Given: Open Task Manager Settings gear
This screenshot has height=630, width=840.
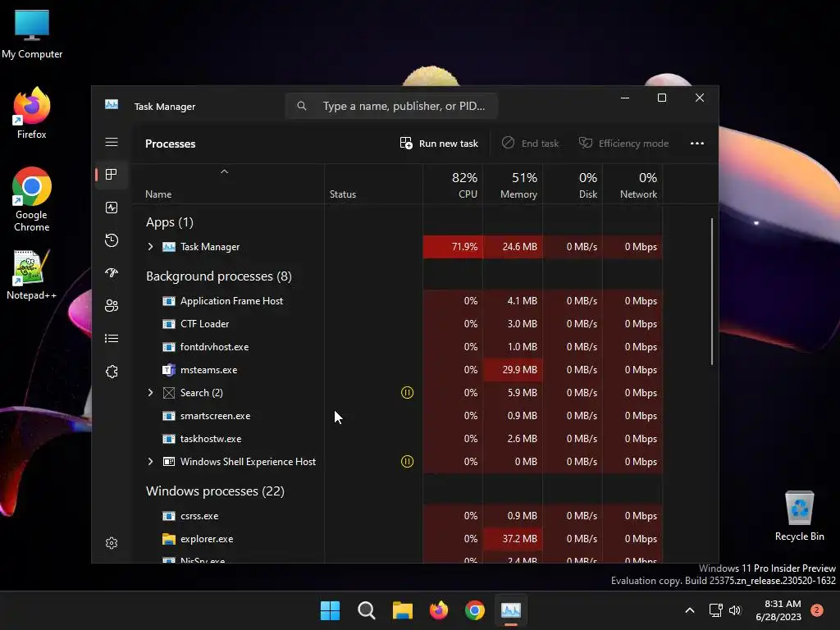Looking at the screenshot, I should pos(112,543).
